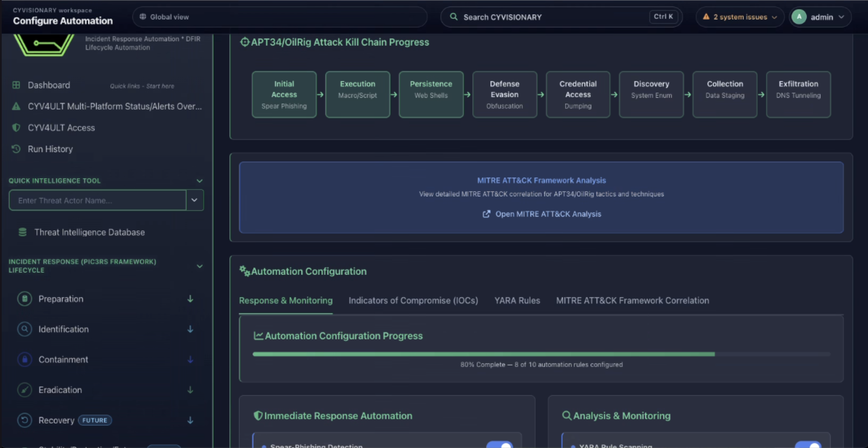868x448 pixels.
Task: Expand the Recovery phase arrow
Action: (x=190, y=420)
